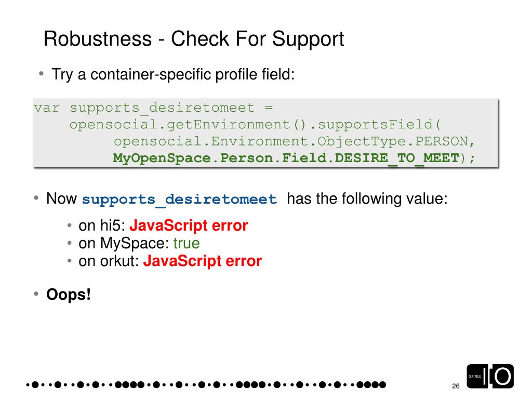Click the slide title 'Robustness - Check For Support'

coord(194,38)
